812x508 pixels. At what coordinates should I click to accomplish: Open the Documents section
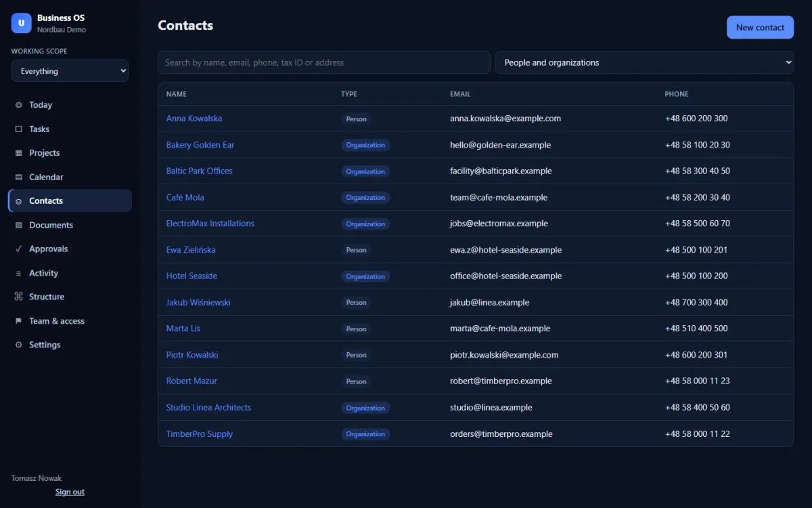[70, 225]
